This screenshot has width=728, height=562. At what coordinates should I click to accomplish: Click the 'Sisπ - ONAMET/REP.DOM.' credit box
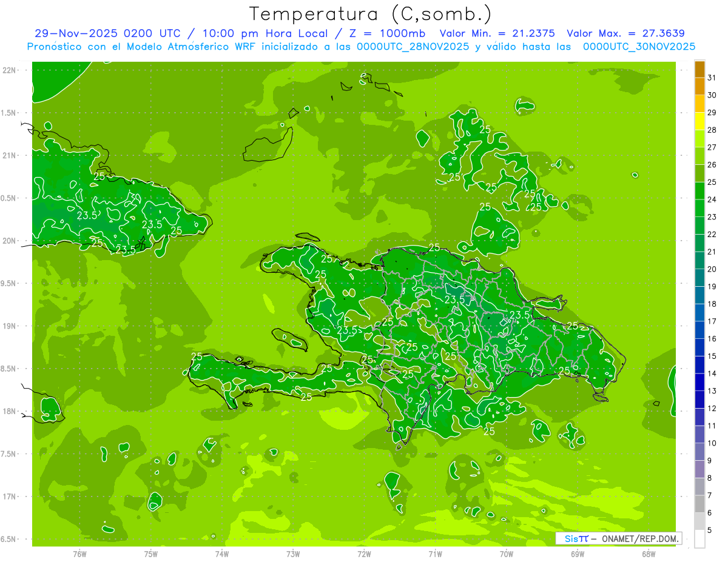[x=618, y=538]
